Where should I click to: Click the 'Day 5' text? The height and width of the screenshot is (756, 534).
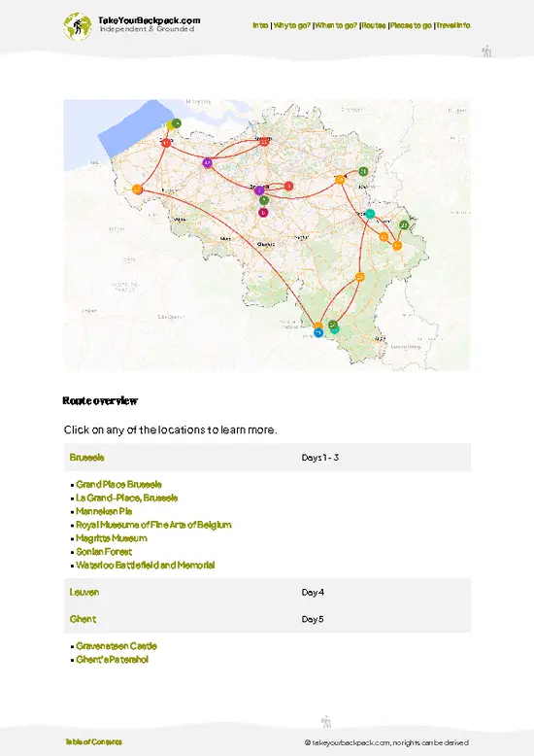click(313, 619)
